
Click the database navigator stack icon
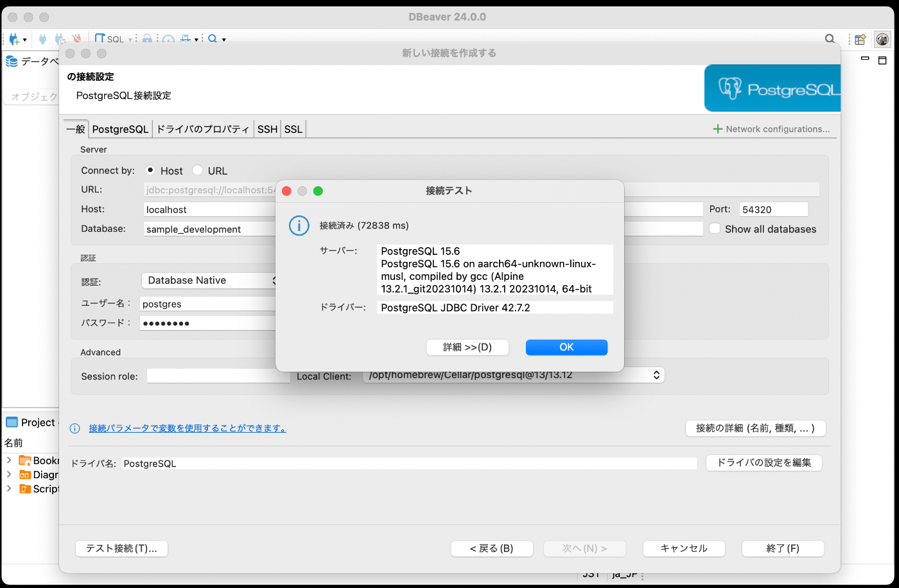click(12, 61)
